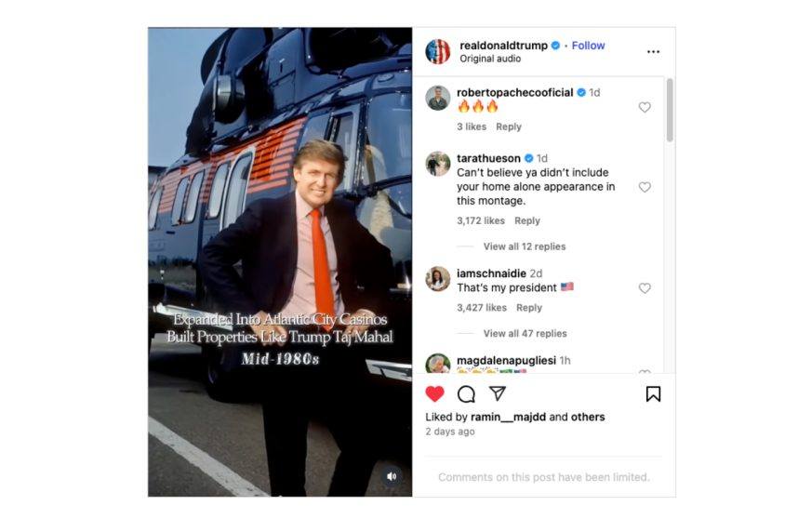View robertopachecooficial's profile avatar

coord(438,98)
